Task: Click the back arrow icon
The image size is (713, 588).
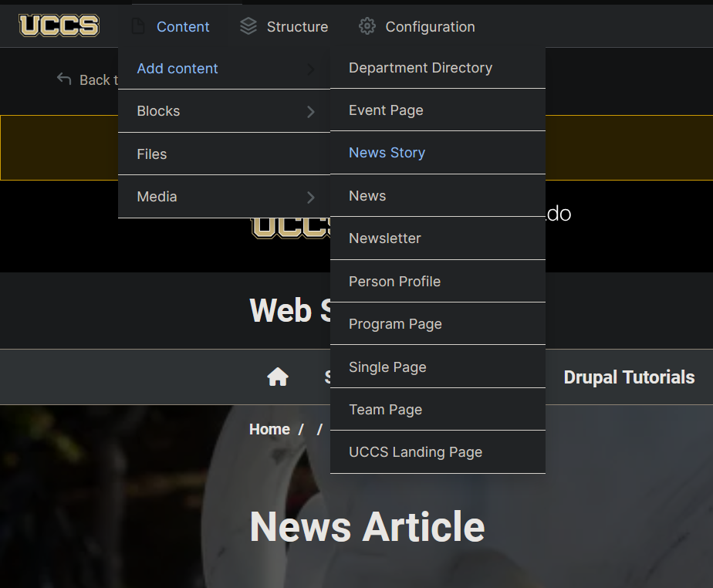Action: tap(64, 79)
